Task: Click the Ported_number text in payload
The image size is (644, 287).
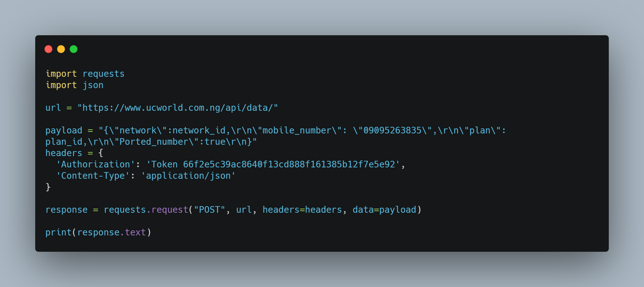Action: (x=154, y=142)
